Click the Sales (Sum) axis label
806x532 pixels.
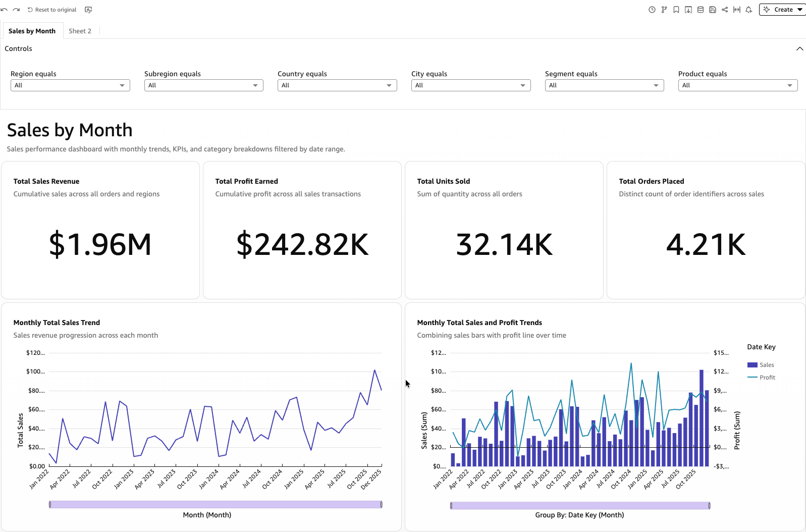424,430
